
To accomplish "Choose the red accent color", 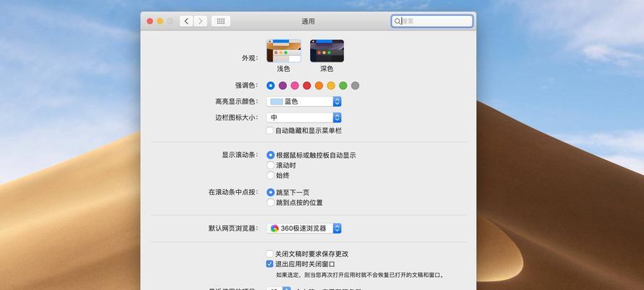I will pos(307,86).
